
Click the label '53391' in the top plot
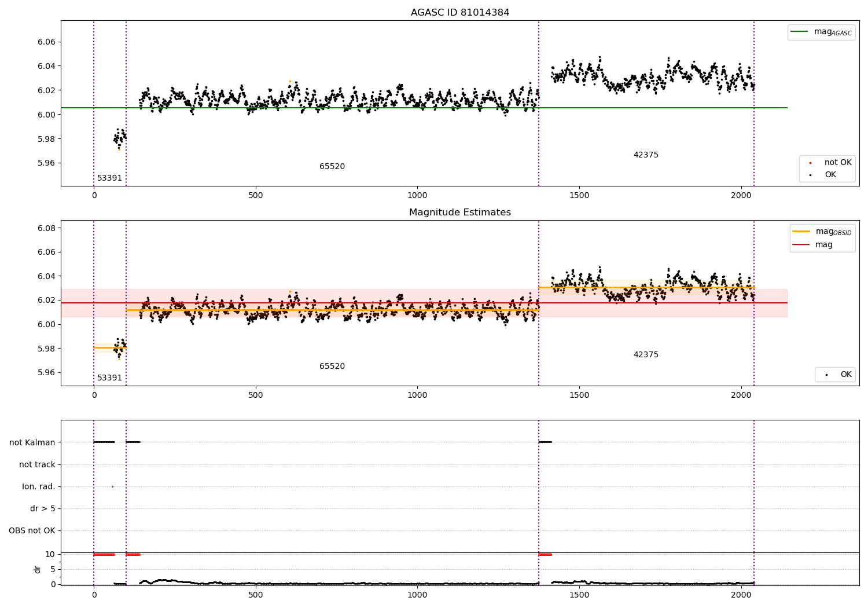pos(109,178)
